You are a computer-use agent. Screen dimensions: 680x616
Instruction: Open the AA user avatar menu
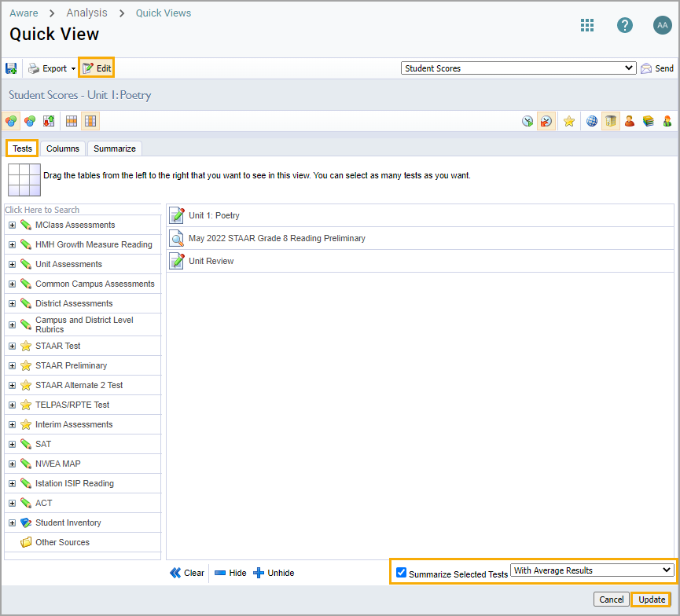(662, 25)
